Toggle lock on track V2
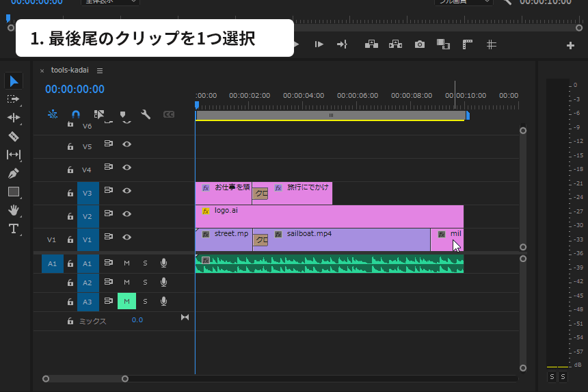Screen dimensions: 588x392 [x=70, y=216]
